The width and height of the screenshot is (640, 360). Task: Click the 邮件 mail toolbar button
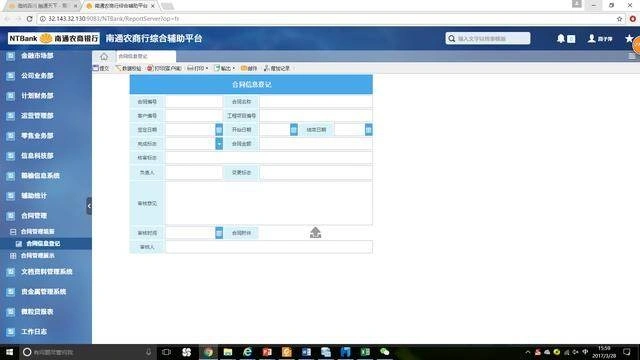[x=249, y=68]
